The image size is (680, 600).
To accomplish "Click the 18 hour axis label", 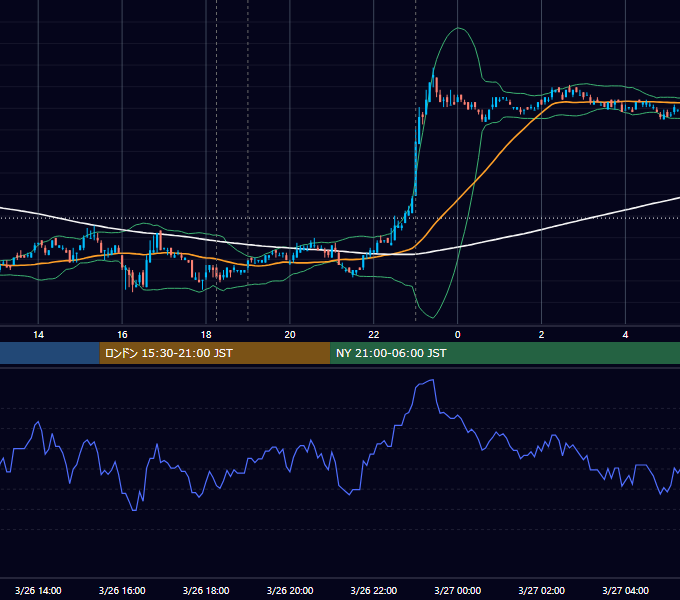I will click(x=206, y=335).
